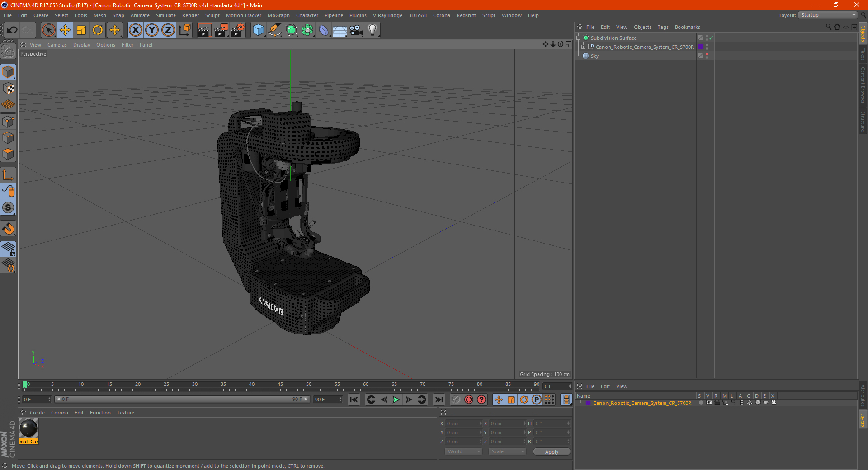868x470 pixels.
Task: Toggle layer View eye icon for Canon layer
Action: point(709,403)
